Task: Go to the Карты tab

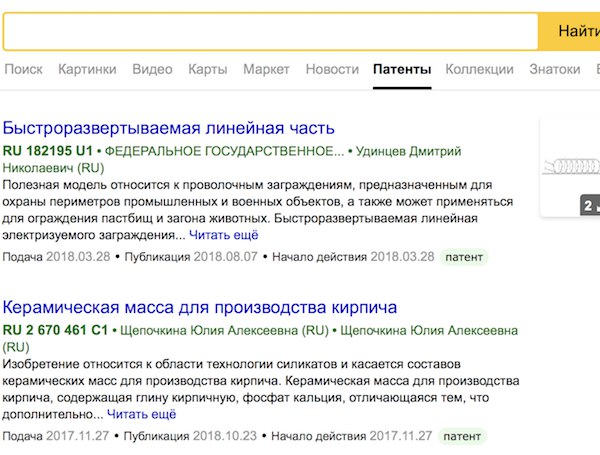Action: (x=208, y=69)
